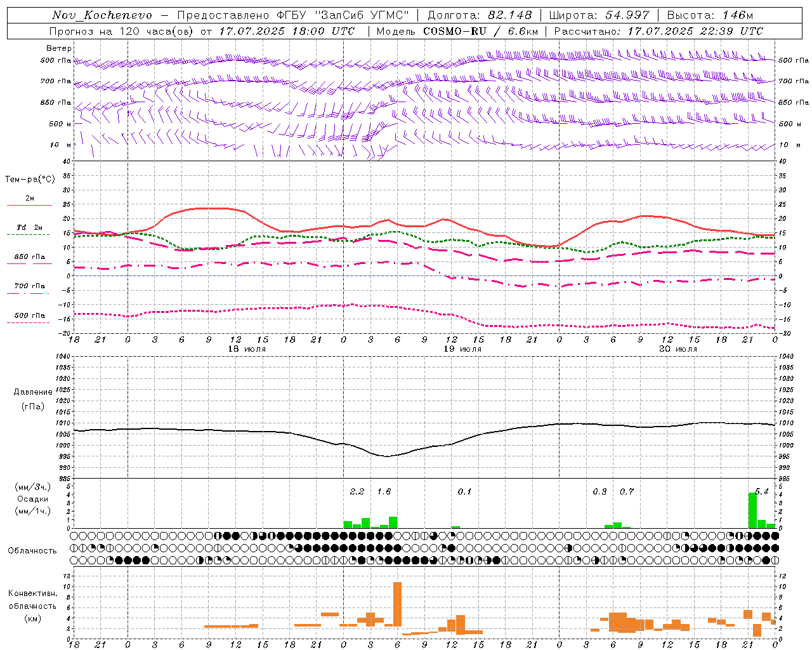Click the Прогноз на 120 часа(ов) text
The height and width of the screenshot is (650, 812).
(122, 31)
